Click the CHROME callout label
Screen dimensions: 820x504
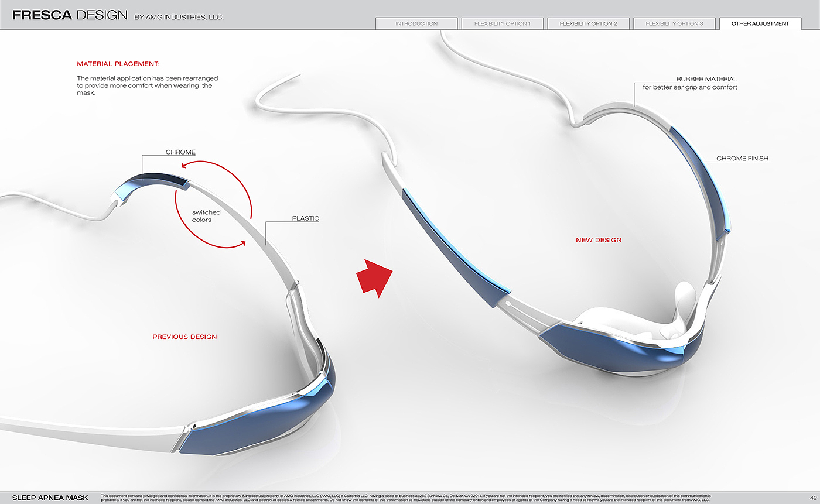pos(180,152)
